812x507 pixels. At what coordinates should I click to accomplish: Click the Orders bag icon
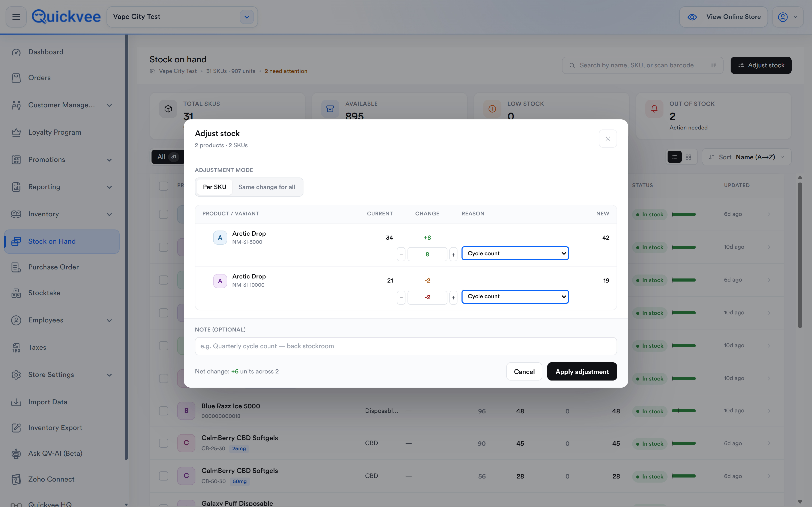[x=16, y=78]
